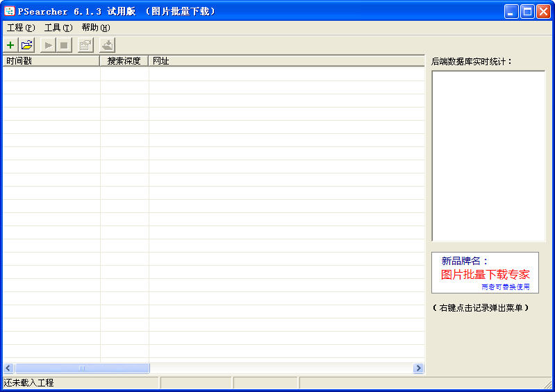Click the 图片批量下载专家 banner
The height and width of the screenshot is (392, 555).
pos(485,273)
